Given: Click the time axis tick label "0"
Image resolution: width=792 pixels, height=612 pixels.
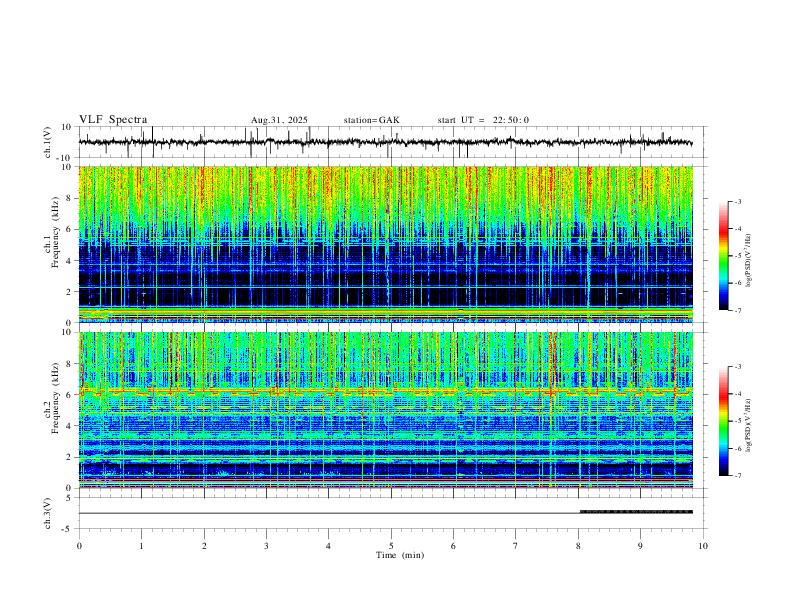Looking at the screenshot, I should point(79,546).
